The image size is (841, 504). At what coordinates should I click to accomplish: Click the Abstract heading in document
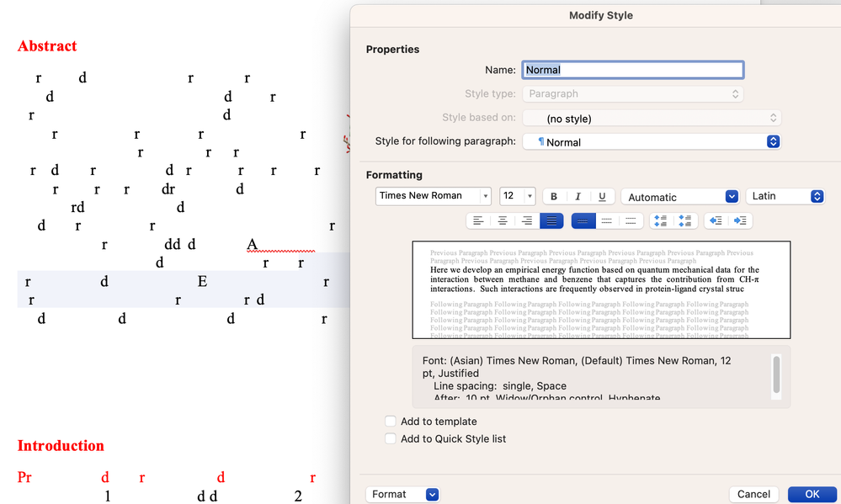47,46
